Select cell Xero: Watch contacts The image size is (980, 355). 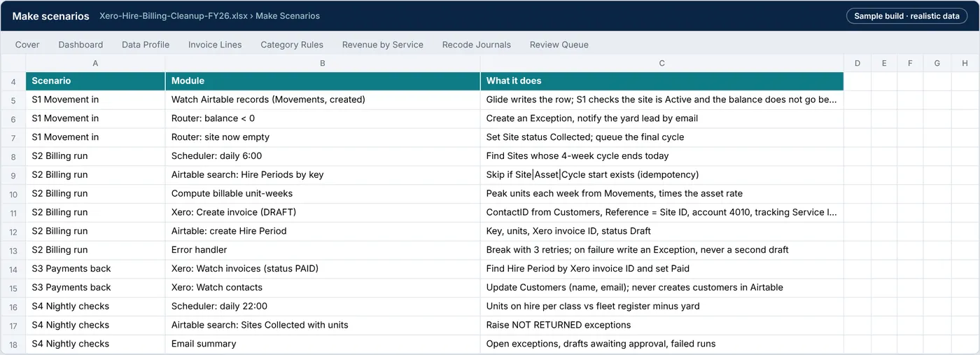point(323,287)
